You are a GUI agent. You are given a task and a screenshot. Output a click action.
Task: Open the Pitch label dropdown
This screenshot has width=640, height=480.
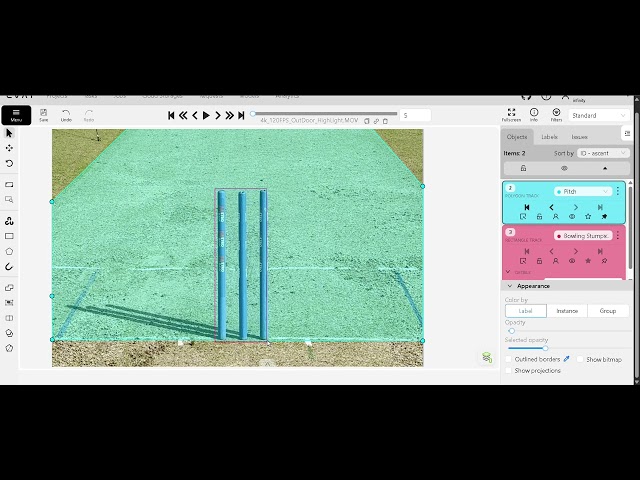point(583,191)
